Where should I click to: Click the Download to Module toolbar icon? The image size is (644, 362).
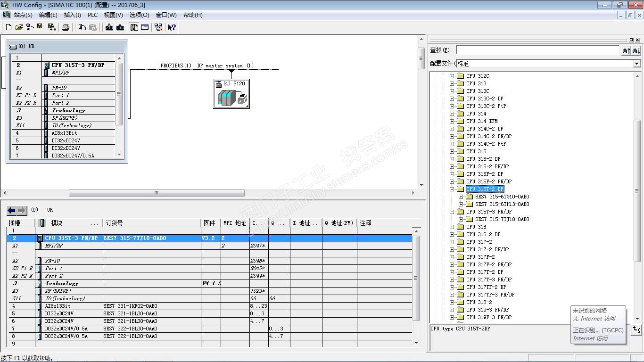click(109, 27)
